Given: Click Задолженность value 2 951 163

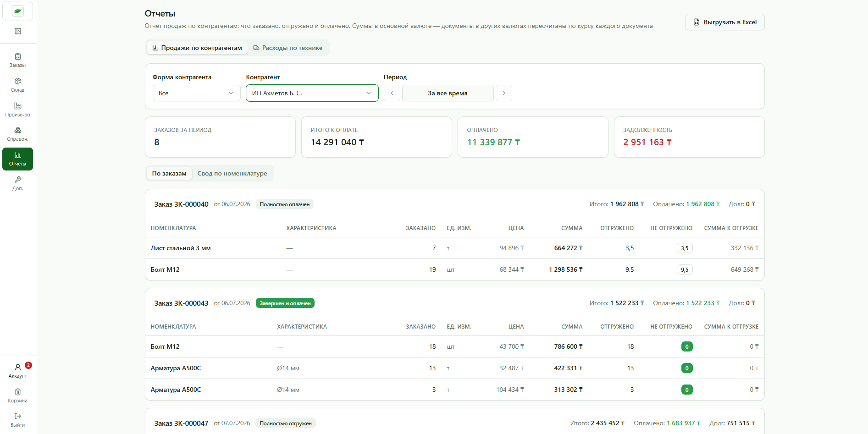Looking at the screenshot, I should point(647,142).
